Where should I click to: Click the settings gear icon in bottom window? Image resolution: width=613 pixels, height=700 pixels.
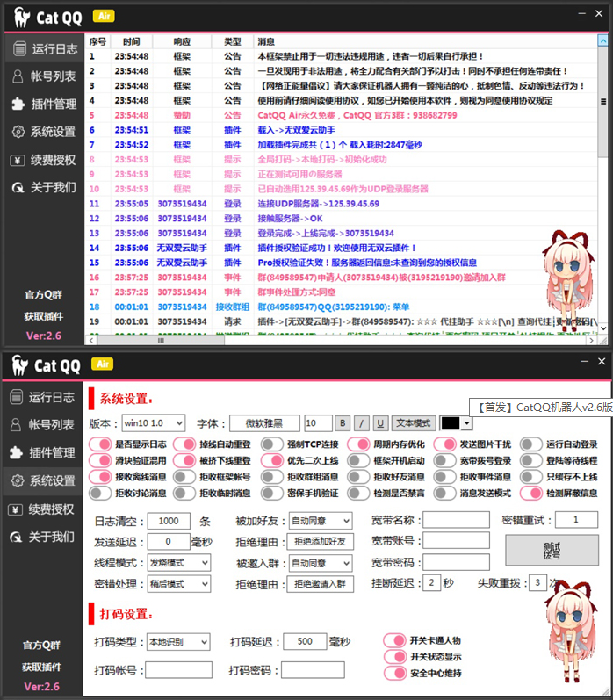pos(18,480)
